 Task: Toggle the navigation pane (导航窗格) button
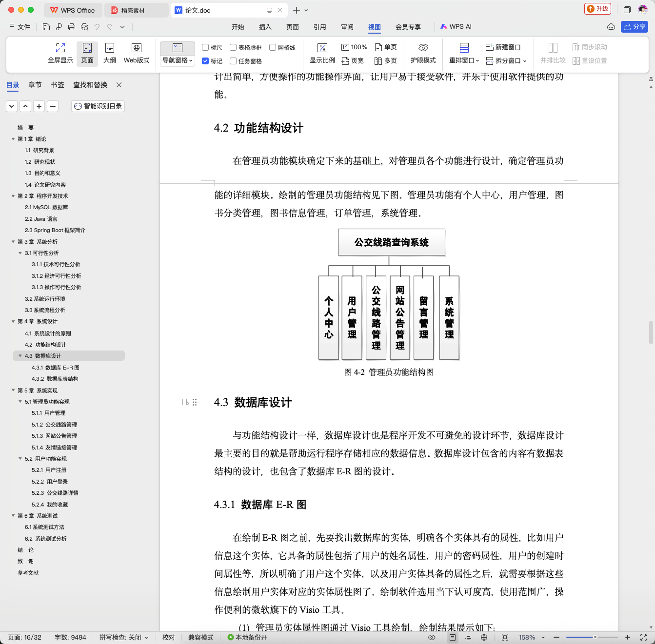(178, 54)
